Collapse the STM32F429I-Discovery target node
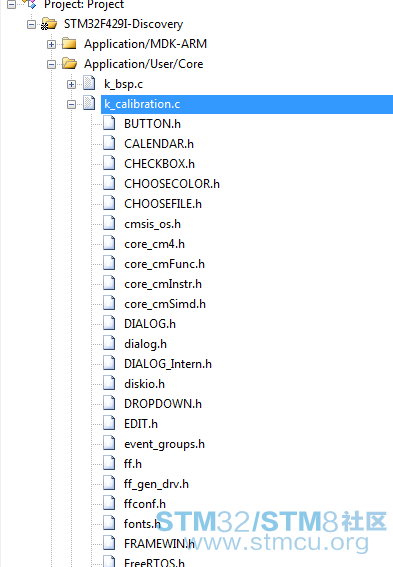This screenshot has width=393, height=567. tap(32, 24)
